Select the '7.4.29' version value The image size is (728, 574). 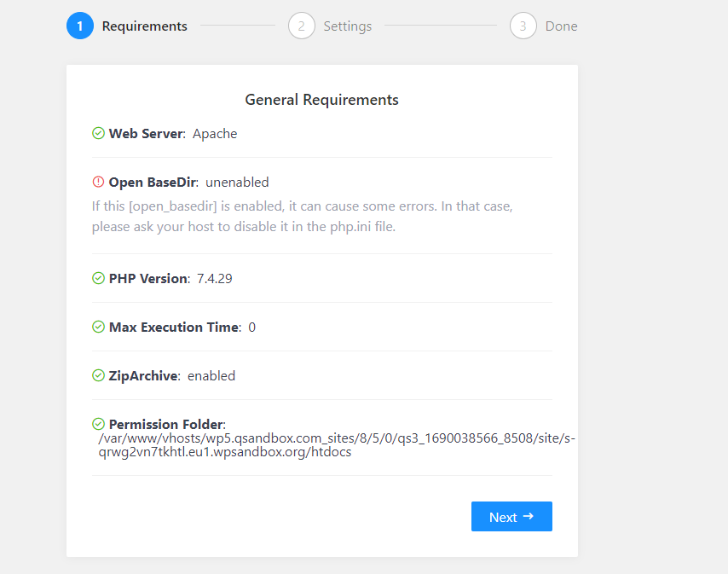click(x=215, y=279)
